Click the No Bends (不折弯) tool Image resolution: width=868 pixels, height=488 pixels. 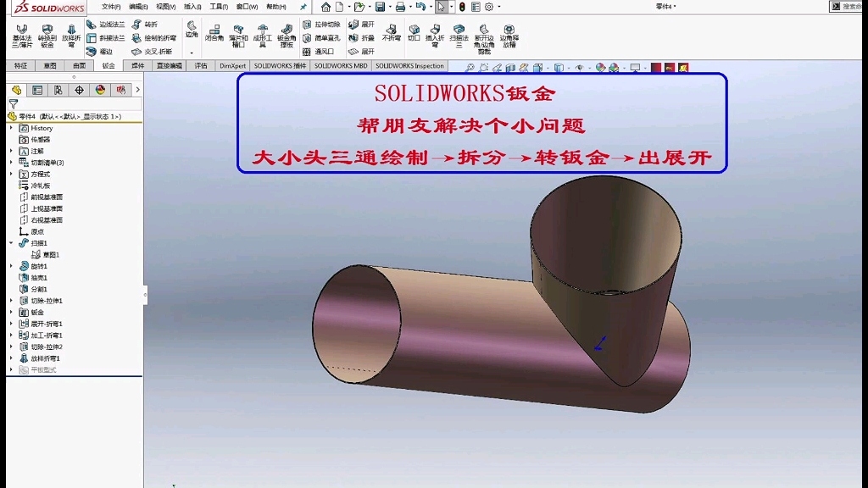click(x=392, y=33)
